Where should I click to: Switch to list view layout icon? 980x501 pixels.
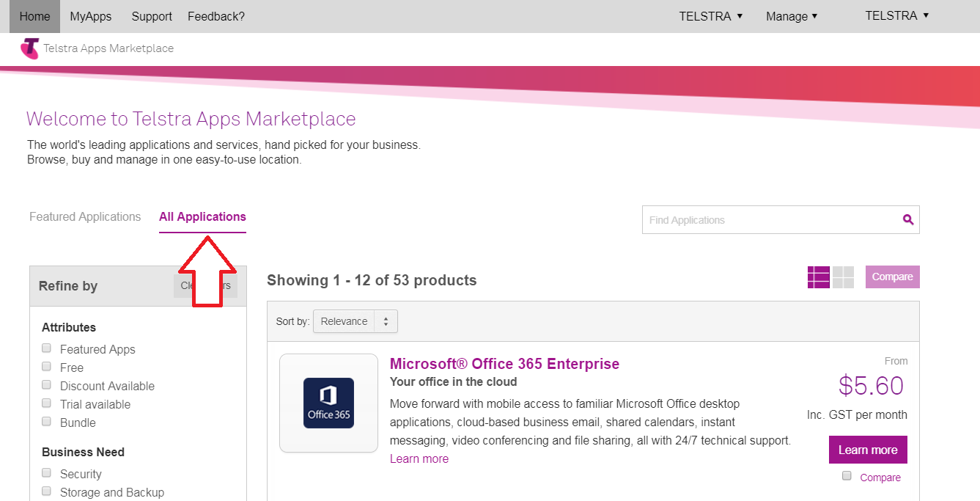tap(818, 277)
